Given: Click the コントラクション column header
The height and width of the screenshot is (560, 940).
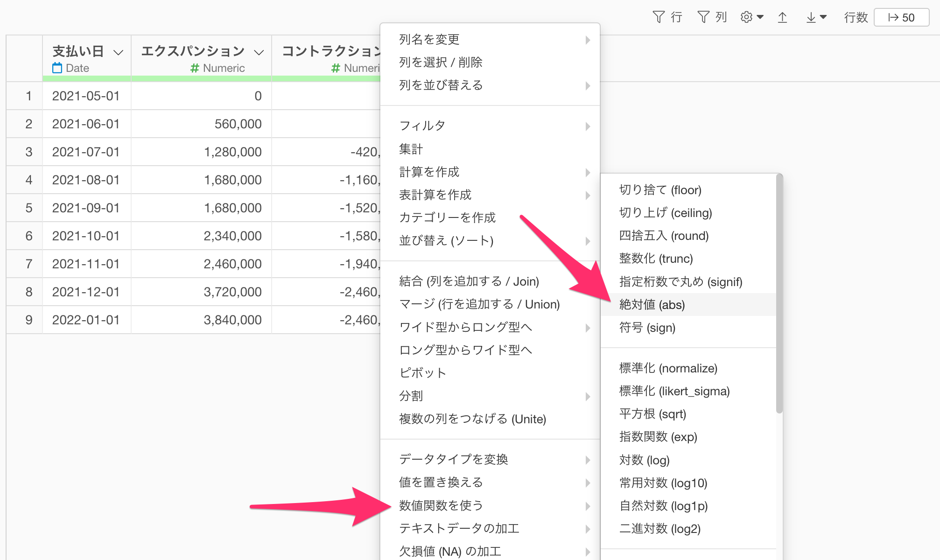Looking at the screenshot, I should (x=326, y=58).
